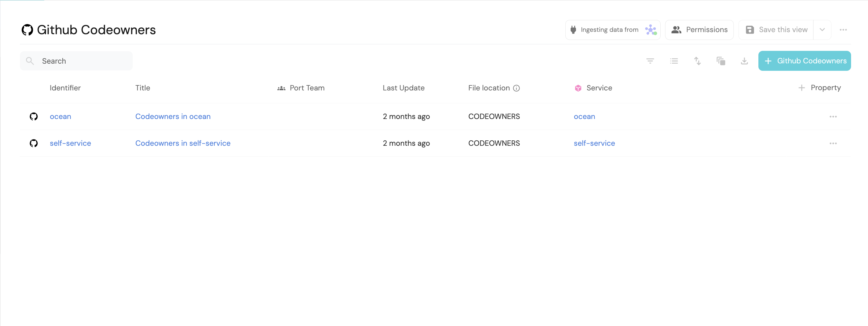Image resolution: width=868 pixels, height=326 pixels.
Task: Open the ocean row actions menu
Action: pyautogui.click(x=833, y=117)
